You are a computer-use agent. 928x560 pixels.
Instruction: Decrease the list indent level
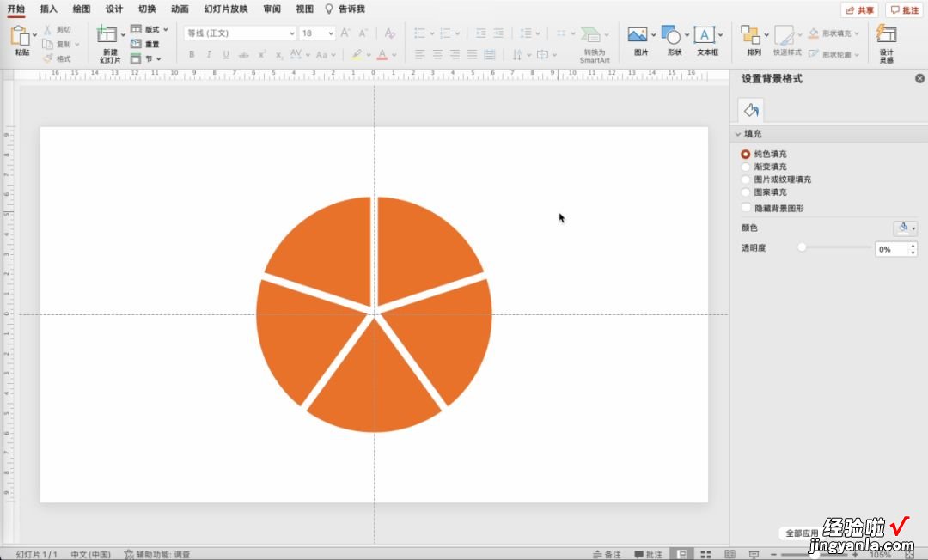(481, 33)
